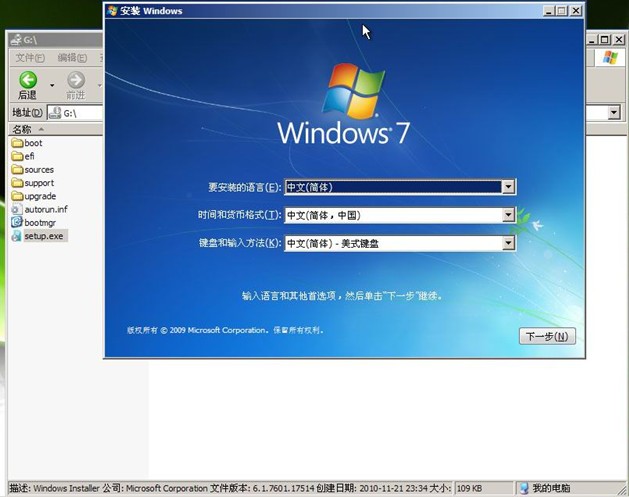Click the My Computer icon in status bar
The image size is (629, 497).
tap(524, 488)
